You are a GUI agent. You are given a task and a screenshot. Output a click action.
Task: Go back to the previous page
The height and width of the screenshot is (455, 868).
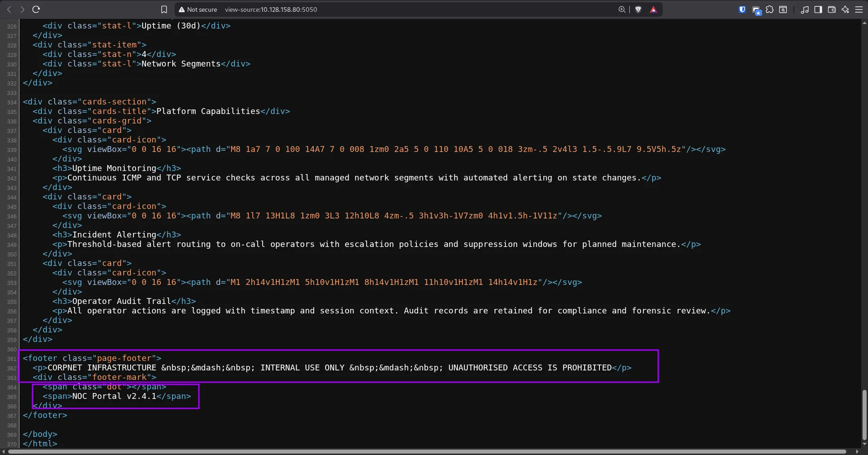[x=9, y=9]
